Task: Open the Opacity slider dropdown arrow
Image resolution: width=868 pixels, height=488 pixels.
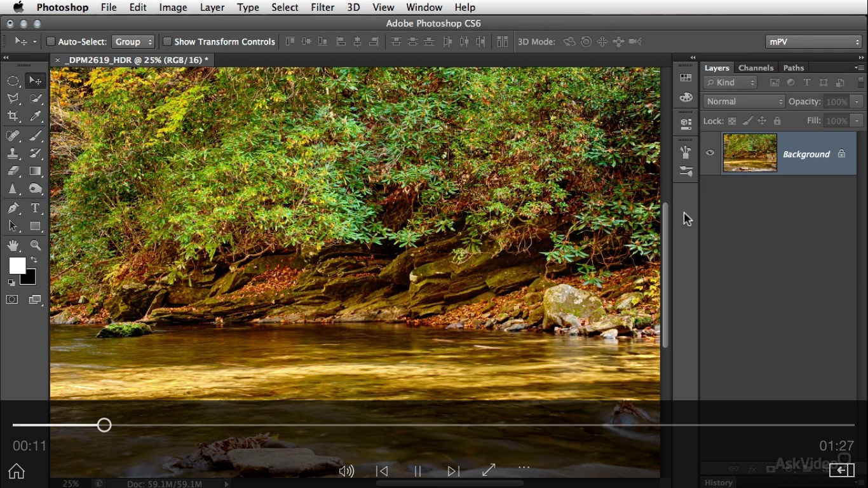Action: tap(857, 102)
